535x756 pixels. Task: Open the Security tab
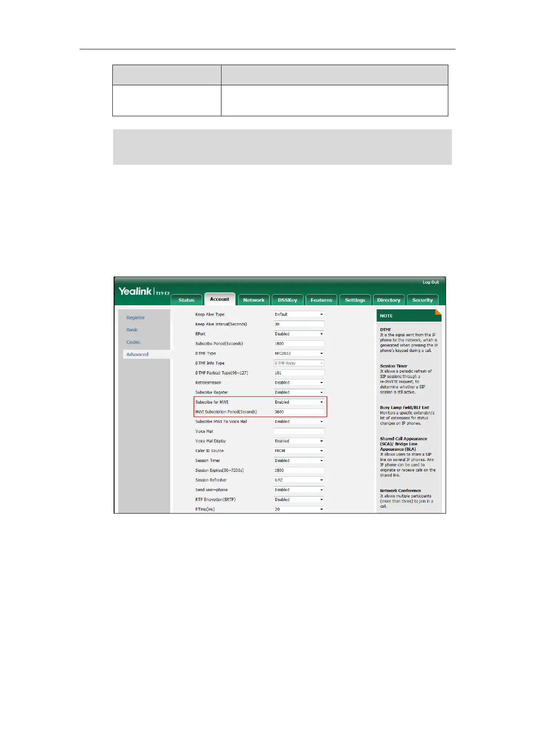tap(422, 300)
